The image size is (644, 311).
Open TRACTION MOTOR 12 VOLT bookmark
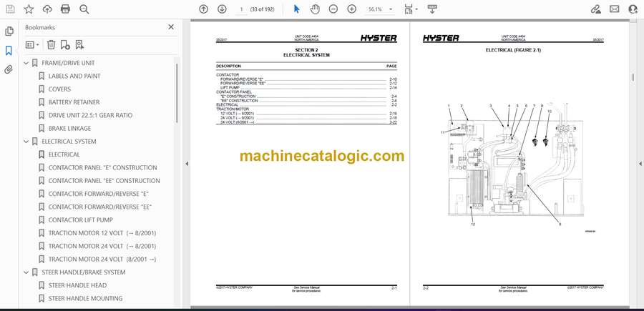pos(102,233)
